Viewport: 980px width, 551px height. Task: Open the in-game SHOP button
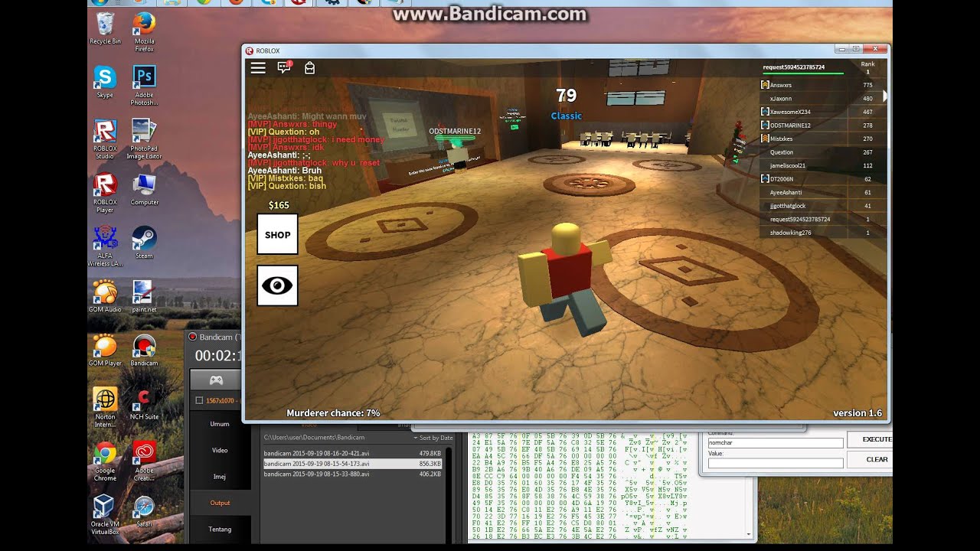tap(277, 234)
